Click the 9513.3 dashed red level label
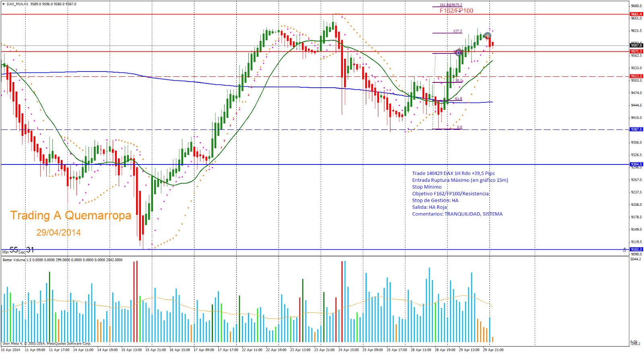This screenshot has width=644, height=353. [636, 76]
